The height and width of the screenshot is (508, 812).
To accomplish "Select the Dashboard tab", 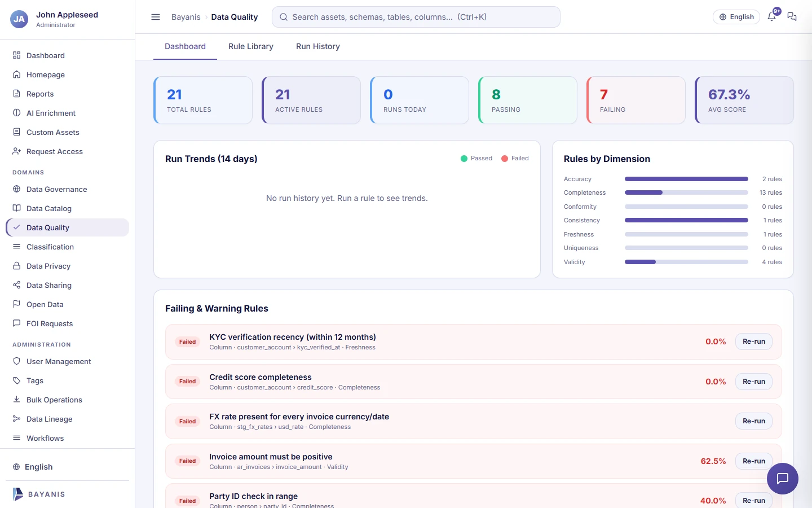I will click(185, 46).
